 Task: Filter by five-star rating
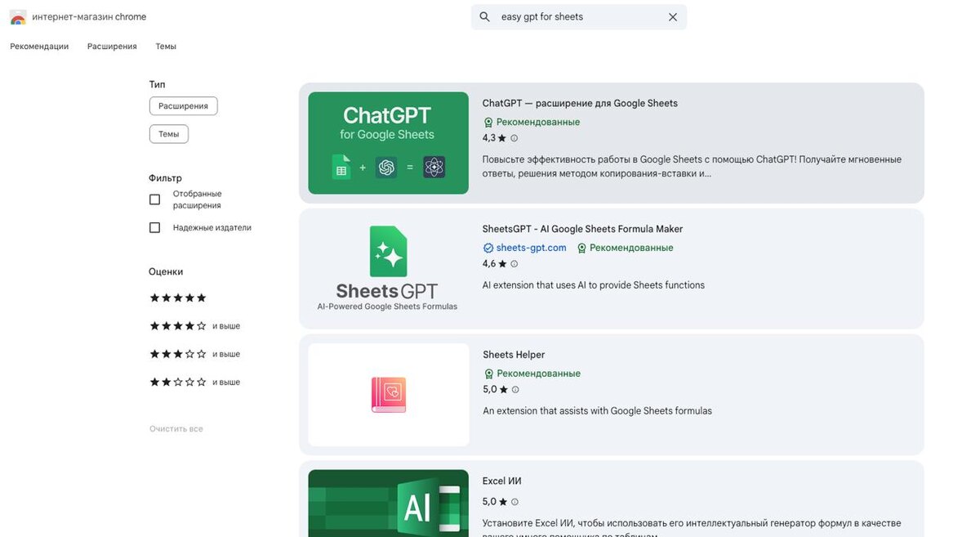point(178,298)
